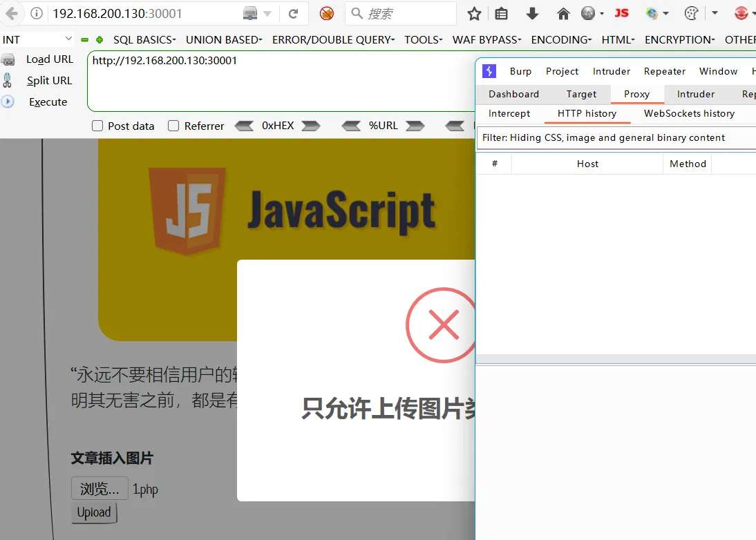Bookmark this page with the star icon
Image resolution: width=756 pixels, height=540 pixels.
click(x=474, y=13)
